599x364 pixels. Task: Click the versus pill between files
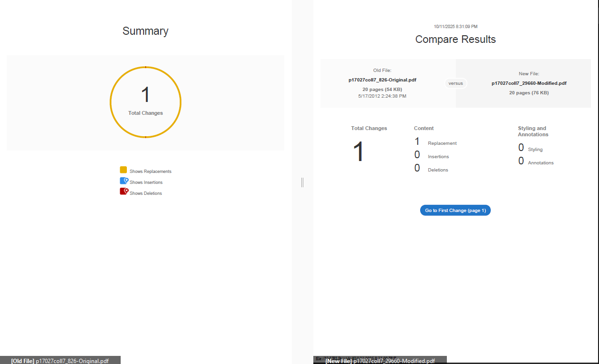[455, 83]
